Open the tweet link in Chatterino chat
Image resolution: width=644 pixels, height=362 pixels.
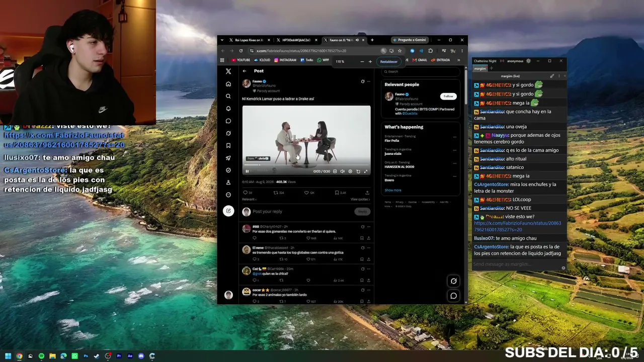click(517, 226)
